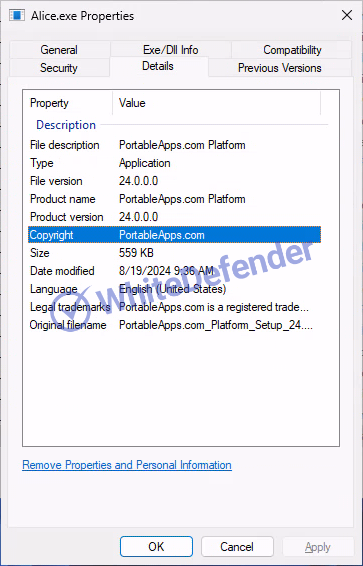The image size is (363, 566).
Task: Click the PortableApps.com_Platform_Setup filename value
Action: point(216,325)
